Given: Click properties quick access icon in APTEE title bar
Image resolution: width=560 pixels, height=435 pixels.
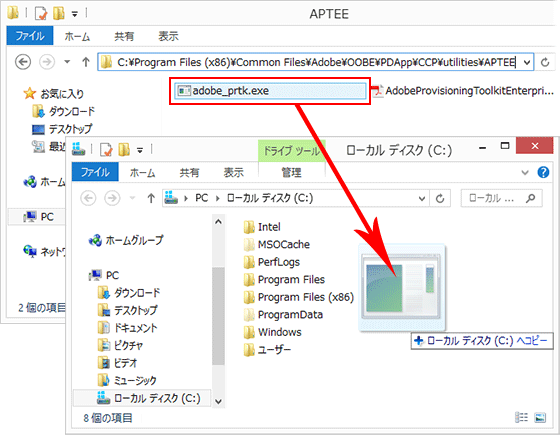Looking at the screenshot, I should point(41,14).
